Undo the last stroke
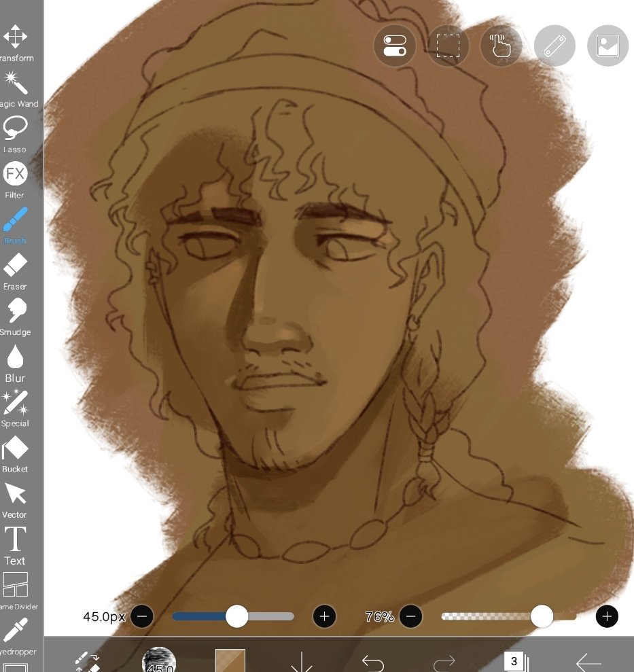The width and height of the screenshot is (634, 672). (373, 663)
